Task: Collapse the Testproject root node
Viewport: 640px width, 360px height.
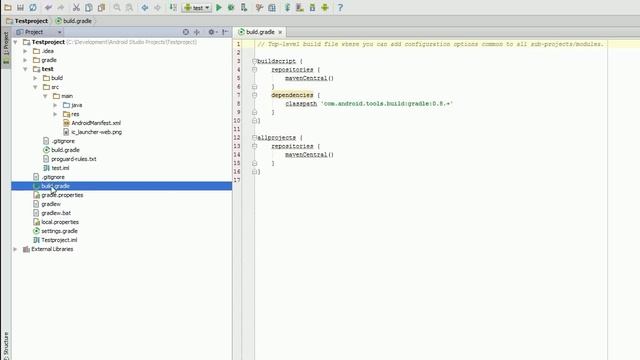Action: [x=16, y=42]
